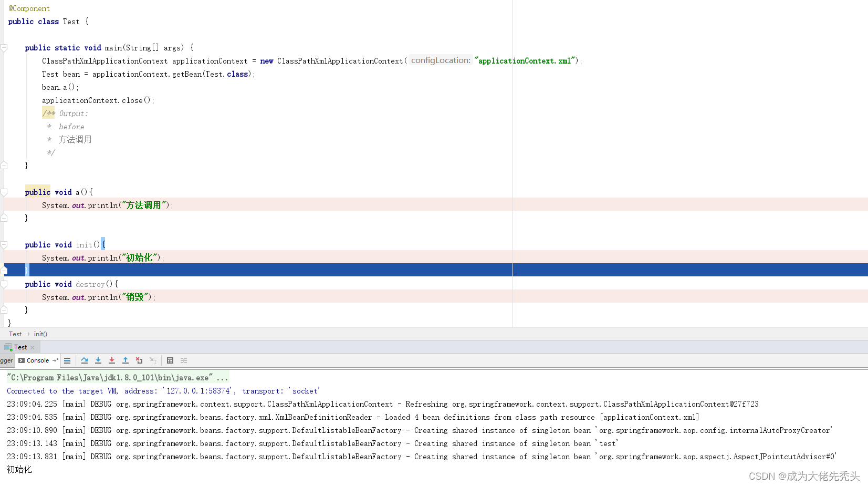Click the applicationContext.close(); statement
This screenshot has height=486, width=868.
(98, 100)
